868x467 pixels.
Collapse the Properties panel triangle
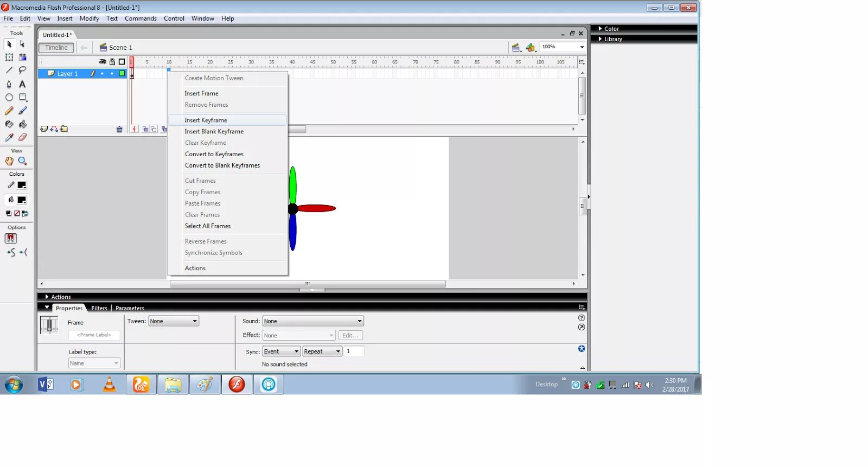pyautogui.click(x=47, y=308)
